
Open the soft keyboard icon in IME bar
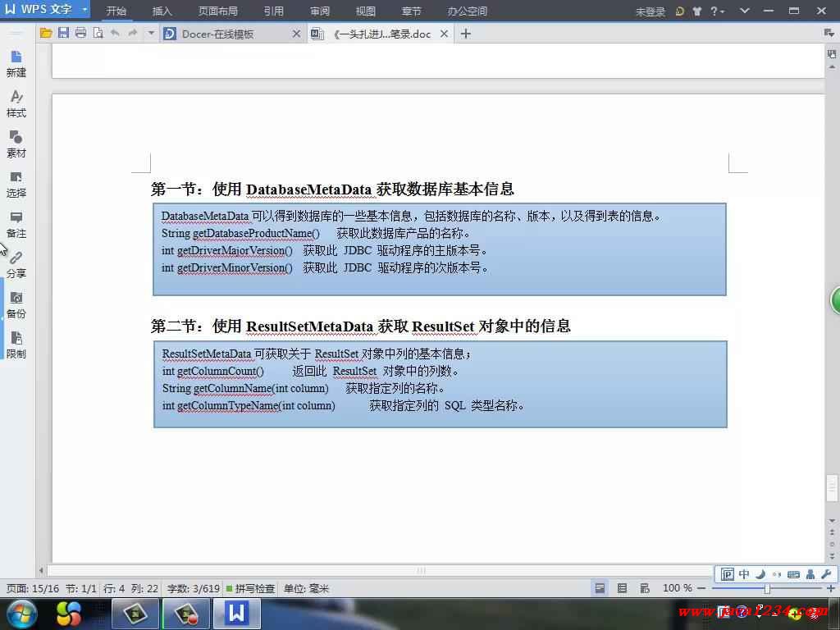pos(793,574)
